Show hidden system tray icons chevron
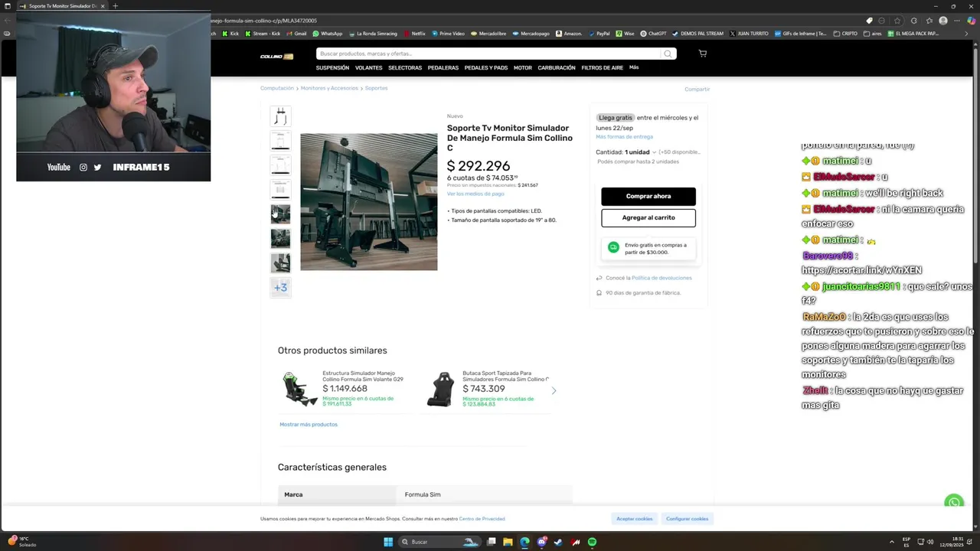This screenshot has height=551, width=980. coord(892,542)
